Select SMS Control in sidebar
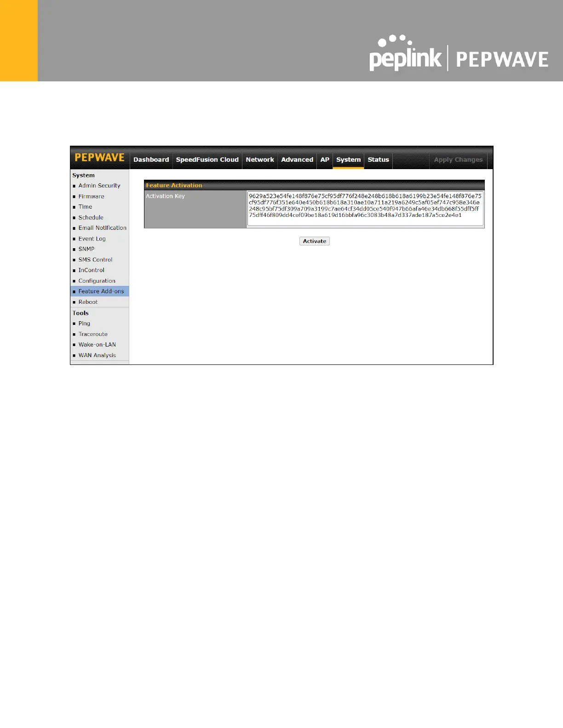The width and height of the screenshot is (563, 728). pyautogui.click(x=95, y=260)
